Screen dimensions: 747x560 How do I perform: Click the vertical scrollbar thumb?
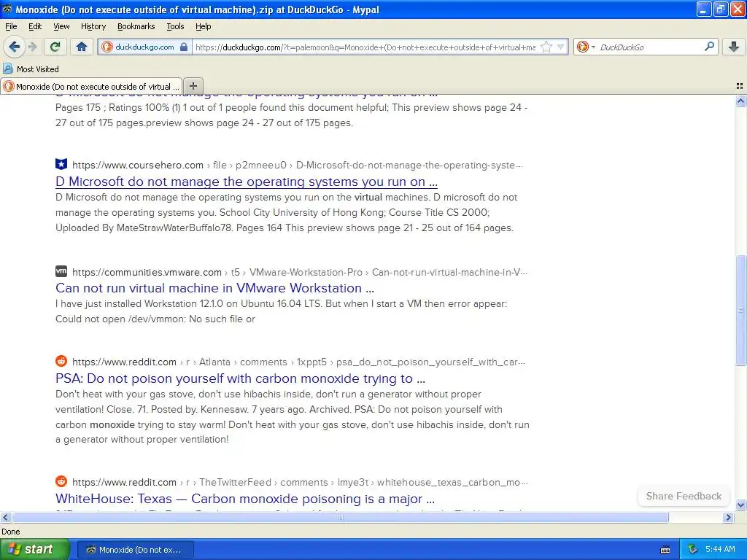[740, 311]
